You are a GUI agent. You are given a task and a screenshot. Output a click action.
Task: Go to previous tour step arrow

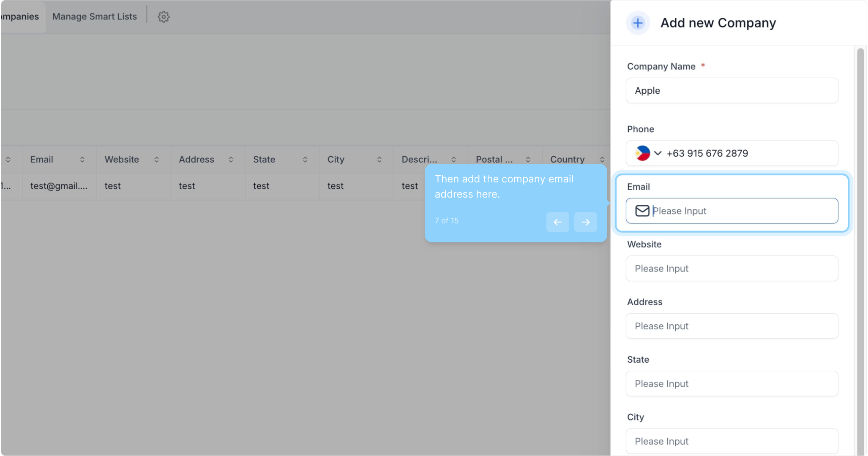coord(557,222)
